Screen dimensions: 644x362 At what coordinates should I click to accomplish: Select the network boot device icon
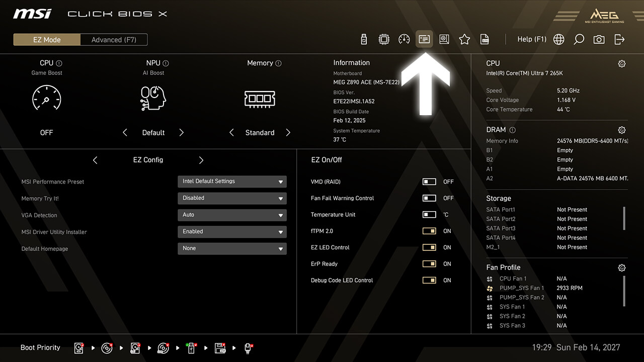[x=248, y=348]
